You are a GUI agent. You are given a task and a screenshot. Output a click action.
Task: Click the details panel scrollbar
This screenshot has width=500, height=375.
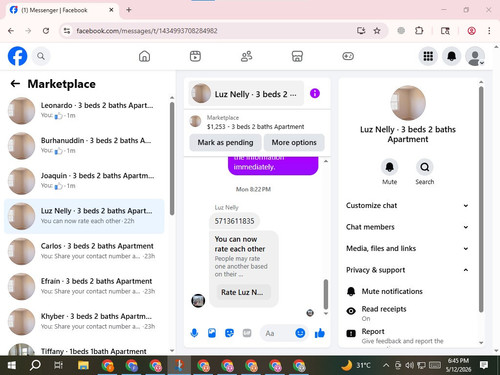click(481, 199)
